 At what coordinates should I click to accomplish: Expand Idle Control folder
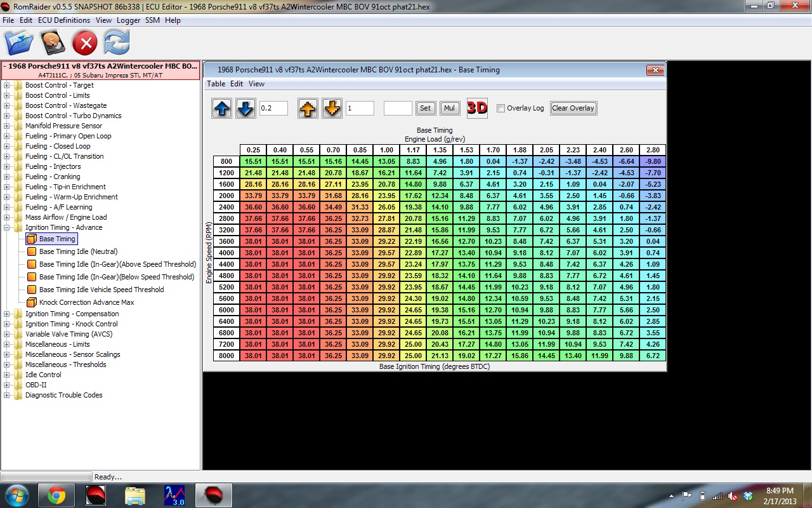point(7,375)
